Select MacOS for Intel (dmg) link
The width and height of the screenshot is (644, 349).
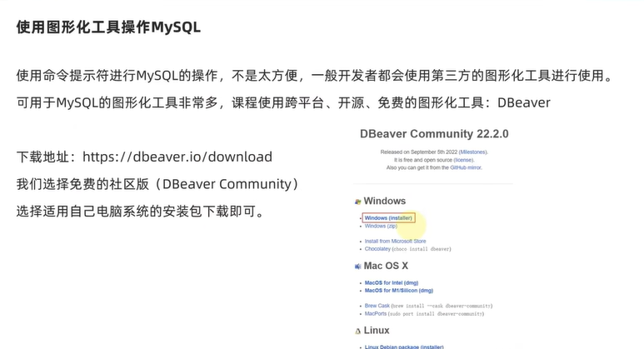pyautogui.click(x=392, y=283)
